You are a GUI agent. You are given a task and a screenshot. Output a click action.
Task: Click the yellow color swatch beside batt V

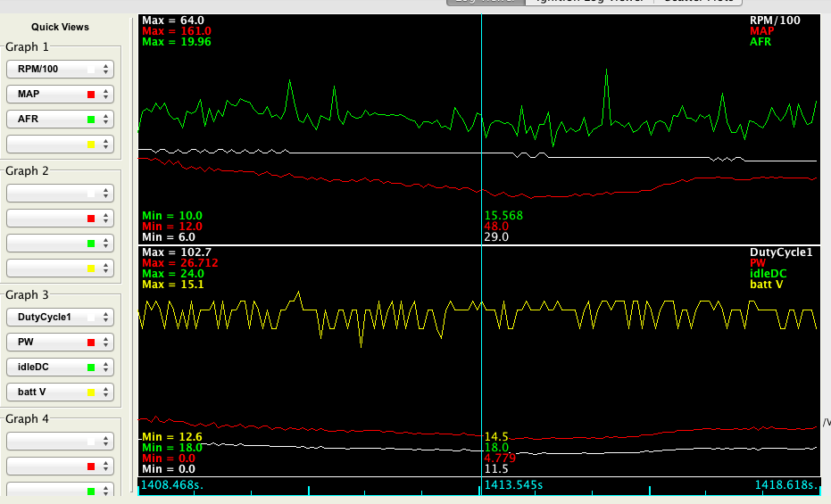point(91,392)
